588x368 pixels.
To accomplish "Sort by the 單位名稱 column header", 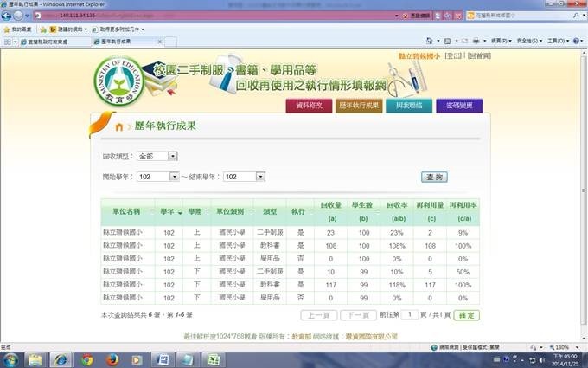I will (x=127, y=212).
